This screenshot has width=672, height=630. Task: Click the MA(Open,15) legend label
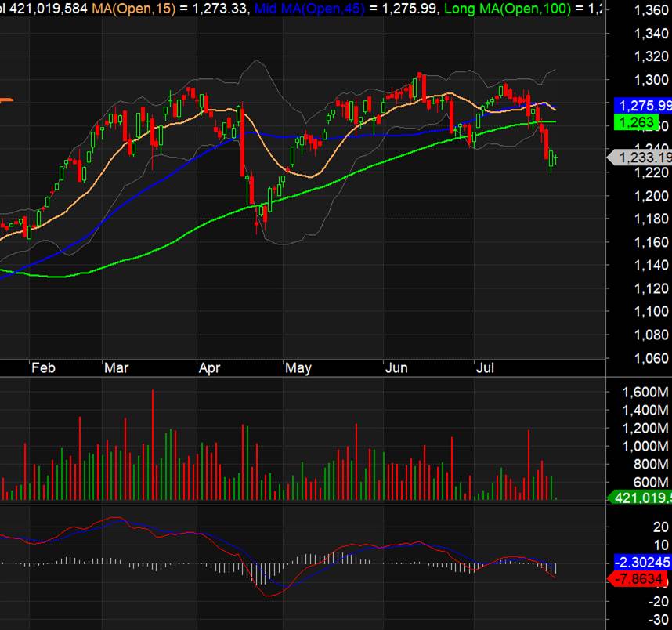pos(134,9)
